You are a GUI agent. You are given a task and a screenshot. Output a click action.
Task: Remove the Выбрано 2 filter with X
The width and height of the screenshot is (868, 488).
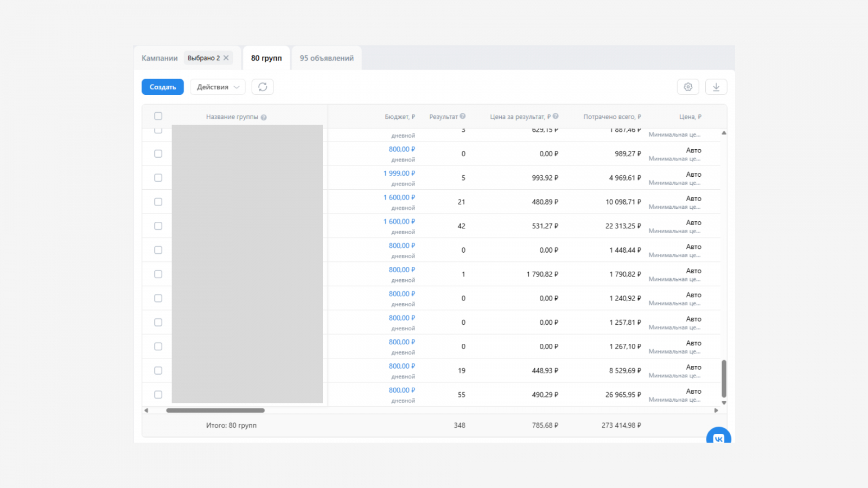(226, 58)
